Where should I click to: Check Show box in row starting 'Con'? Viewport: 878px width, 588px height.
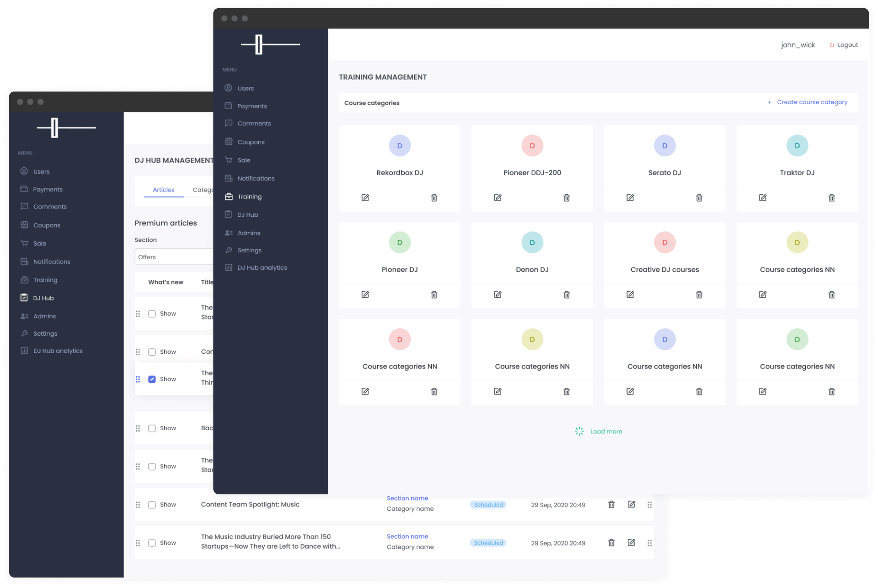tap(152, 352)
